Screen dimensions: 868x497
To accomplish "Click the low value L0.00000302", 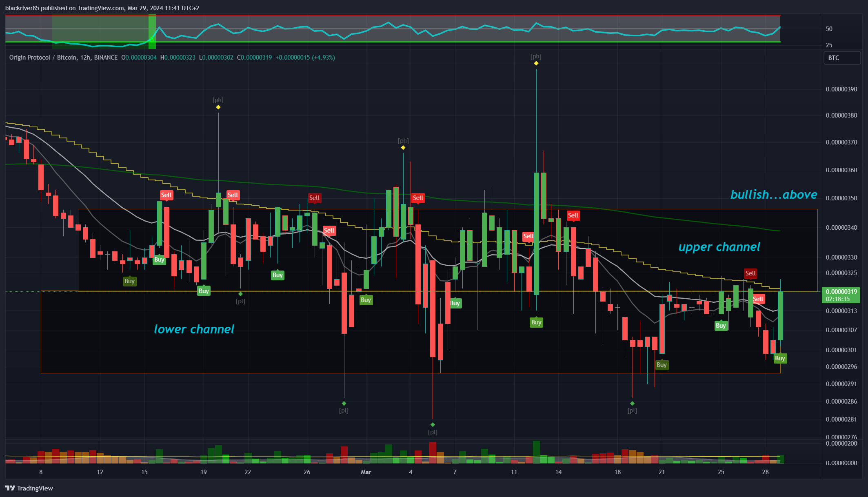I will pos(216,58).
